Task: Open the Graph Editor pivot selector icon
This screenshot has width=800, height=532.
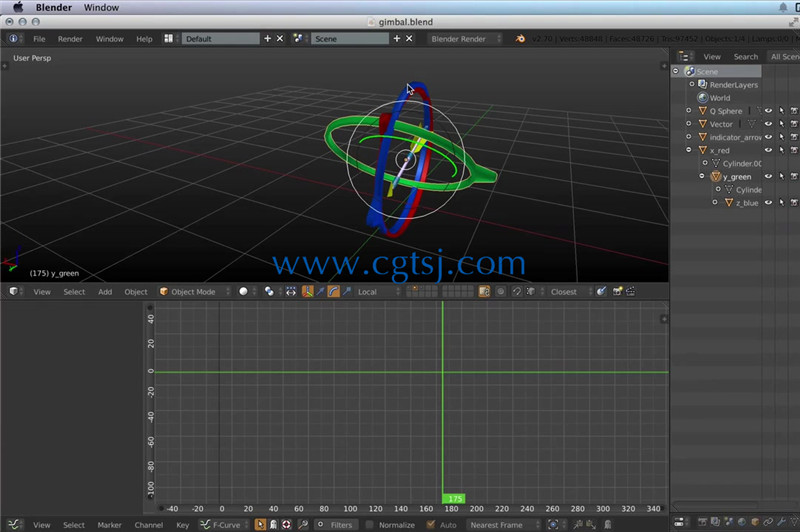Action: [x=553, y=524]
